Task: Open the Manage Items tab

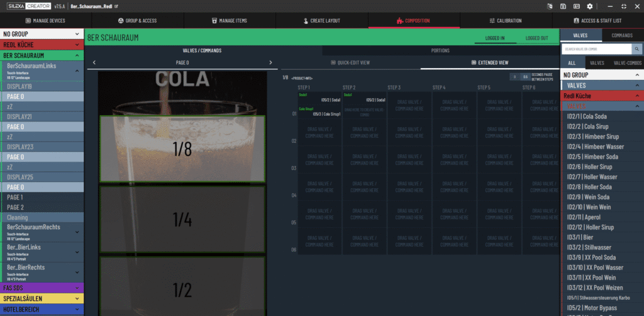Action: pos(230,21)
